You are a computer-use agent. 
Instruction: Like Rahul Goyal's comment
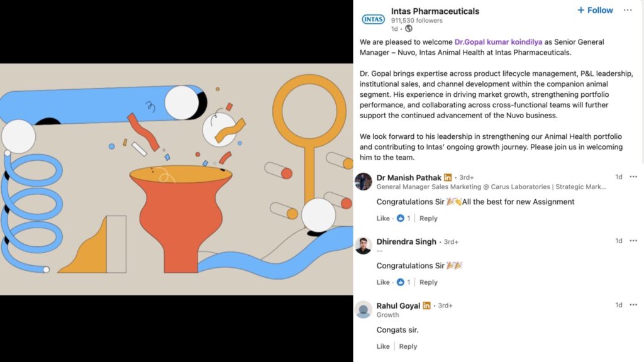point(383,346)
